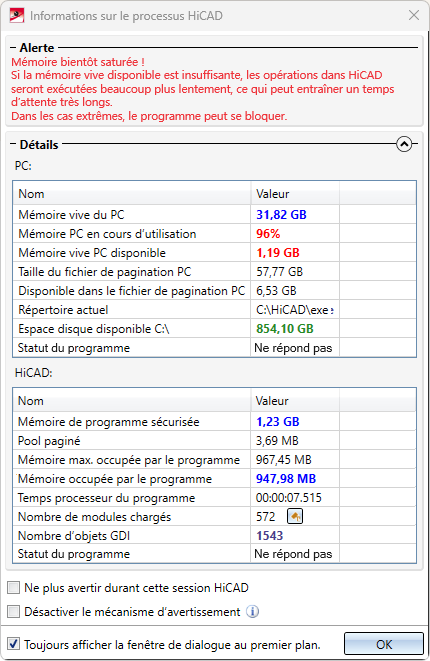
Task: Click the 'C:\HiCAD\exe' path value
Action: [295, 310]
